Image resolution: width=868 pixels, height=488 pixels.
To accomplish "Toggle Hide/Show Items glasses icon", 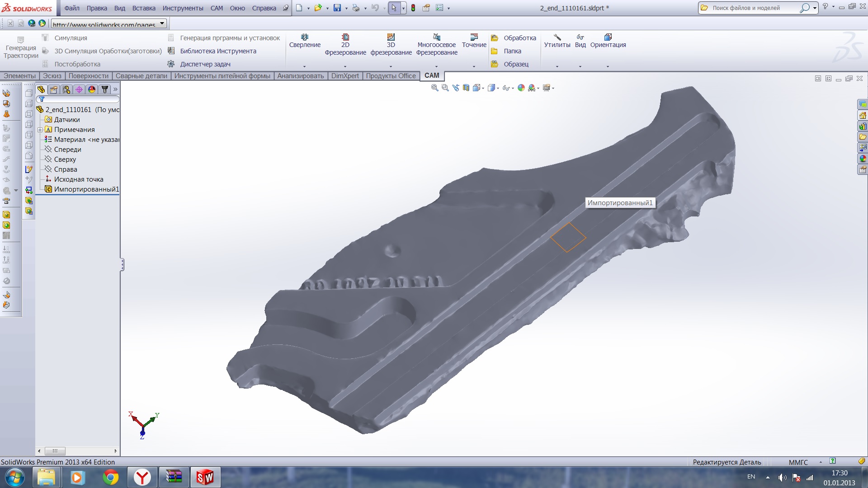I will [506, 88].
